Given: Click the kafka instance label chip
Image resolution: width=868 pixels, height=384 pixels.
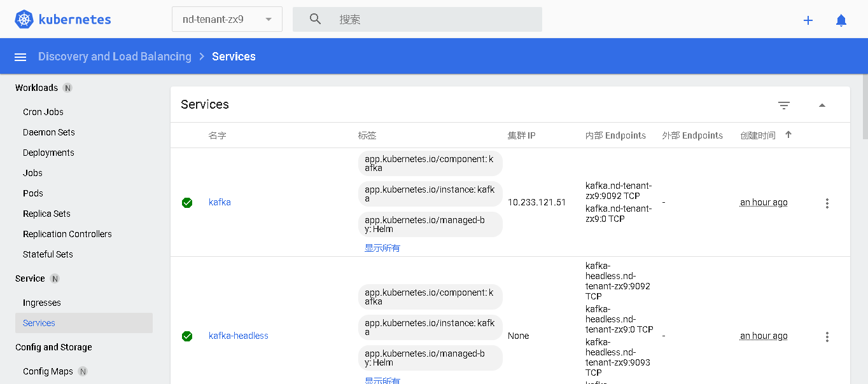Looking at the screenshot, I should tap(430, 194).
